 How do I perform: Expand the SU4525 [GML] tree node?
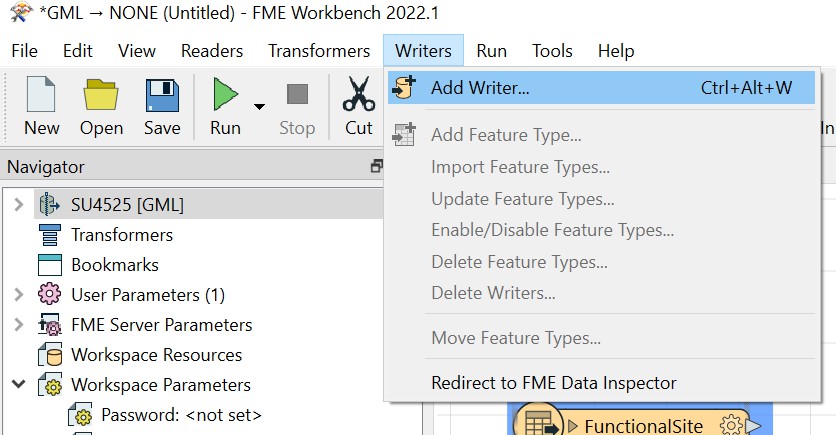tap(19, 205)
